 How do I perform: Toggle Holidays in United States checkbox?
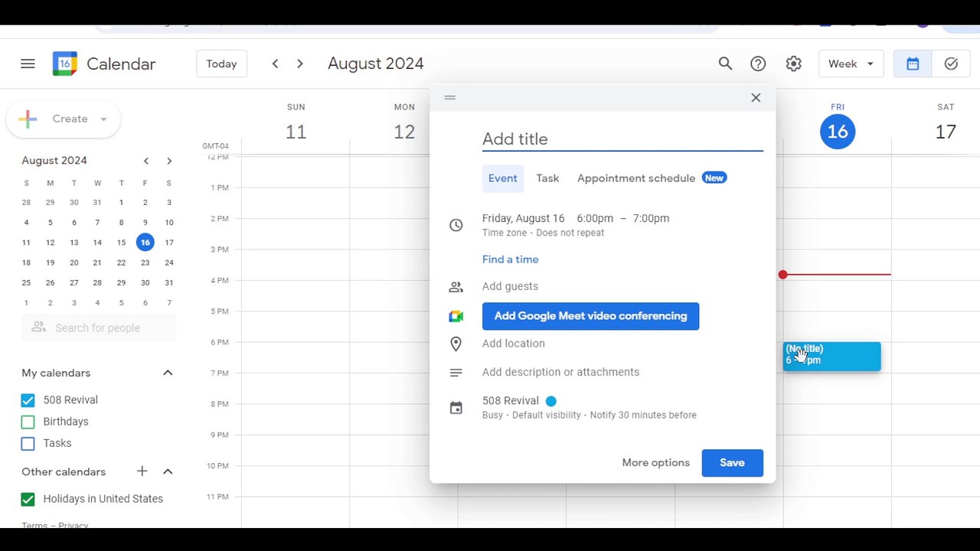click(x=28, y=499)
